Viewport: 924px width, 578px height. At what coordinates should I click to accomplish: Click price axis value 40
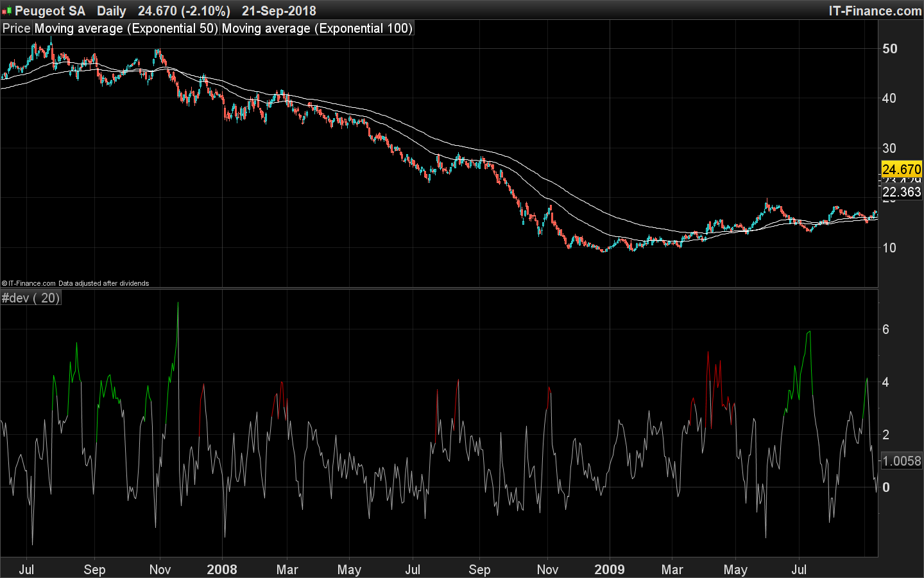click(889, 98)
